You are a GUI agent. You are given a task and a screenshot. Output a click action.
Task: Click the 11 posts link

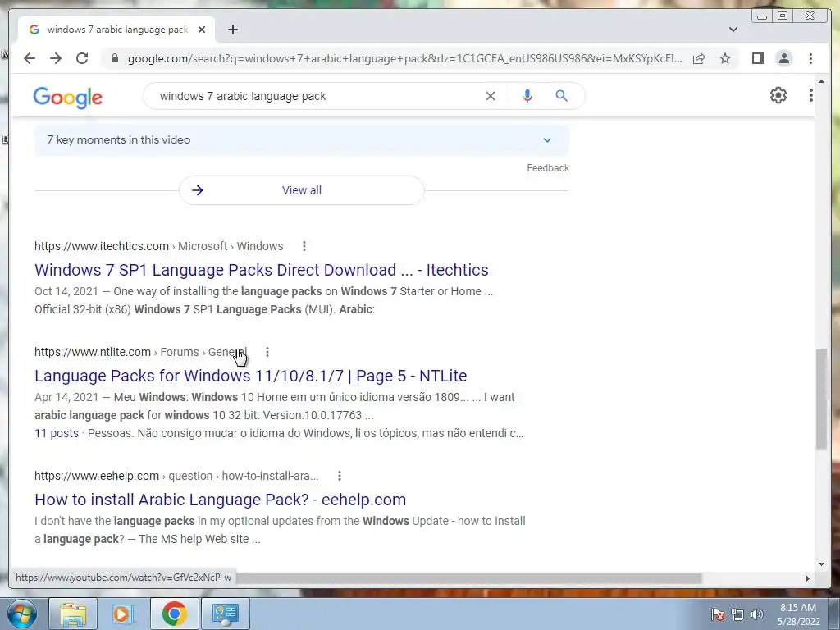click(x=57, y=433)
